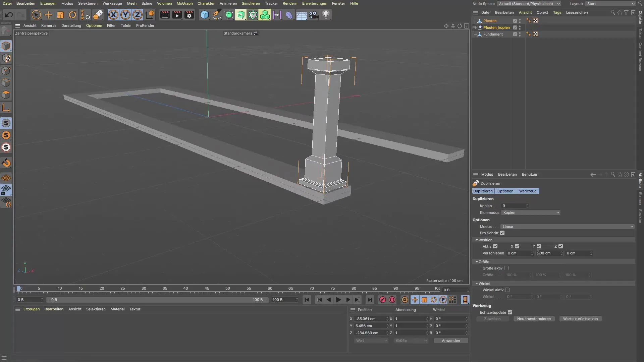Toggle the Enable Snap icon
Screen dimensions: 644x362
6,123
